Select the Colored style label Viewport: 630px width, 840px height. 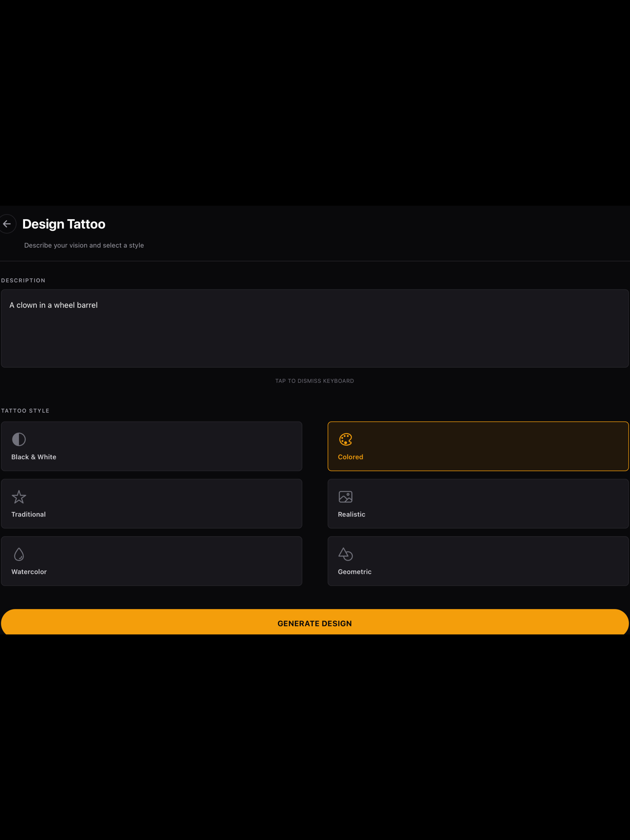click(350, 457)
